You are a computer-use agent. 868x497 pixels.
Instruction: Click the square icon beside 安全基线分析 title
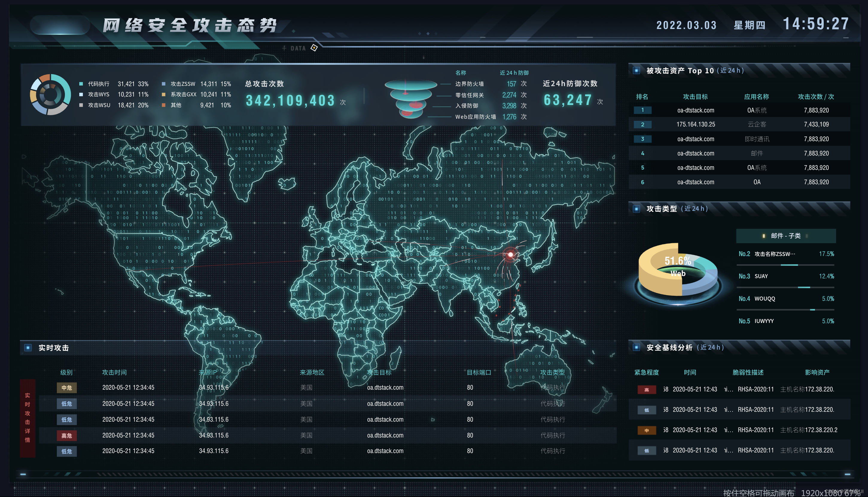pos(636,347)
